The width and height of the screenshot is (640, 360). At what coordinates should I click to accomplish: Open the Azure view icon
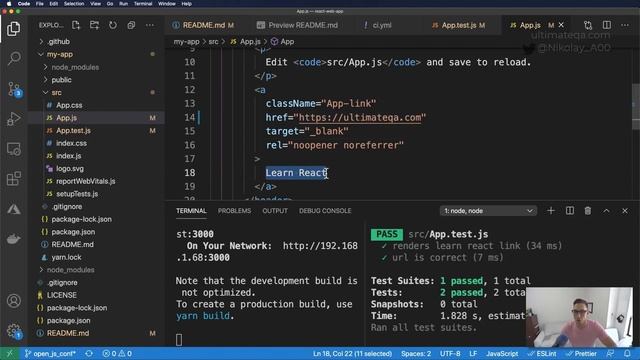coord(14,209)
